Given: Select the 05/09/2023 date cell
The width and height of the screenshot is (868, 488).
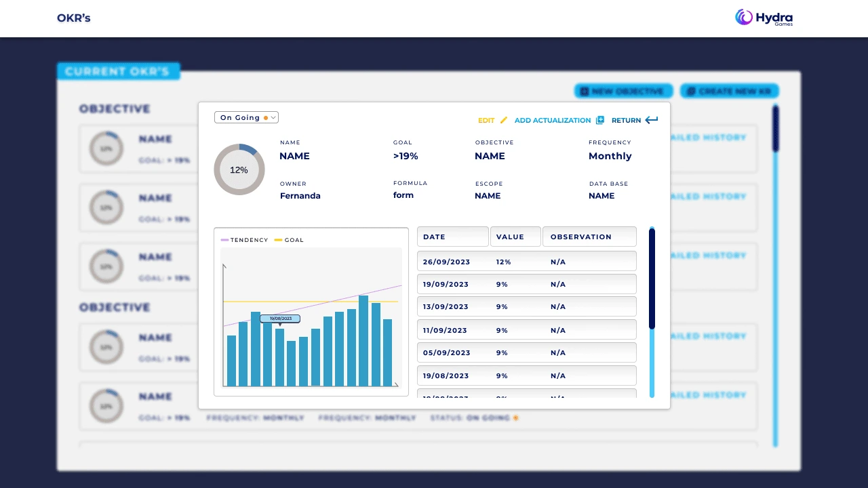Looking at the screenshot, I should [x=446, y=352].
